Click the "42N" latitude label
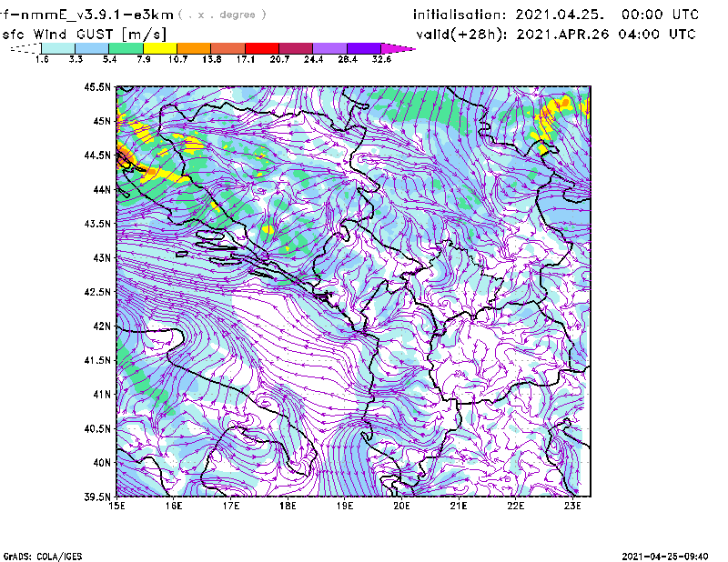The image size is (728, 562). (x=102, y=326)
